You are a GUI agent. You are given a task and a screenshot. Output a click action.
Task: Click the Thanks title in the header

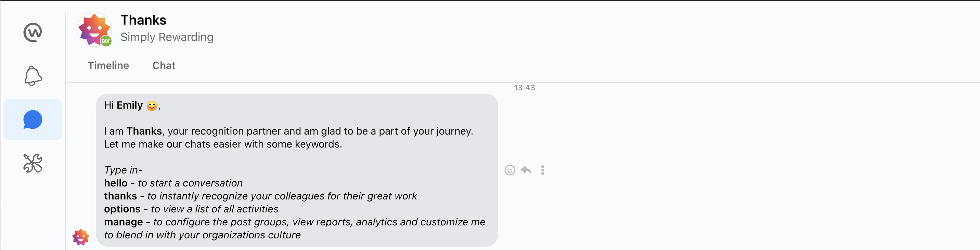(143, 20)
